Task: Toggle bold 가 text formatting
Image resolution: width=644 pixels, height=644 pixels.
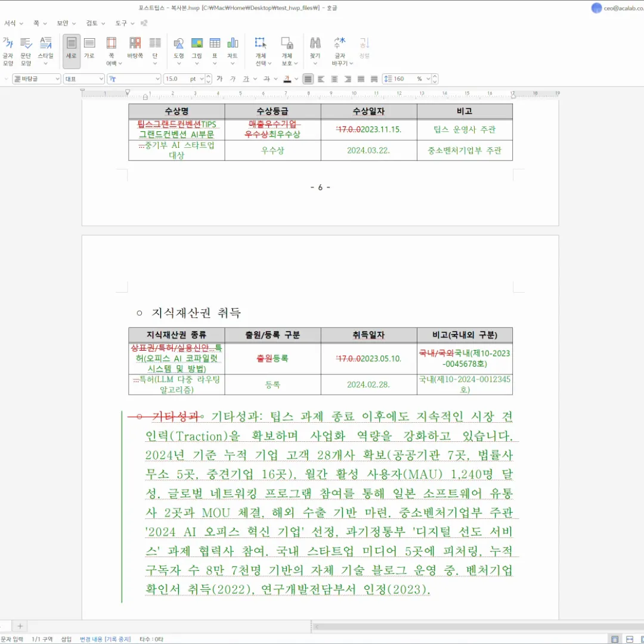Action: click(x=219, y=79)
